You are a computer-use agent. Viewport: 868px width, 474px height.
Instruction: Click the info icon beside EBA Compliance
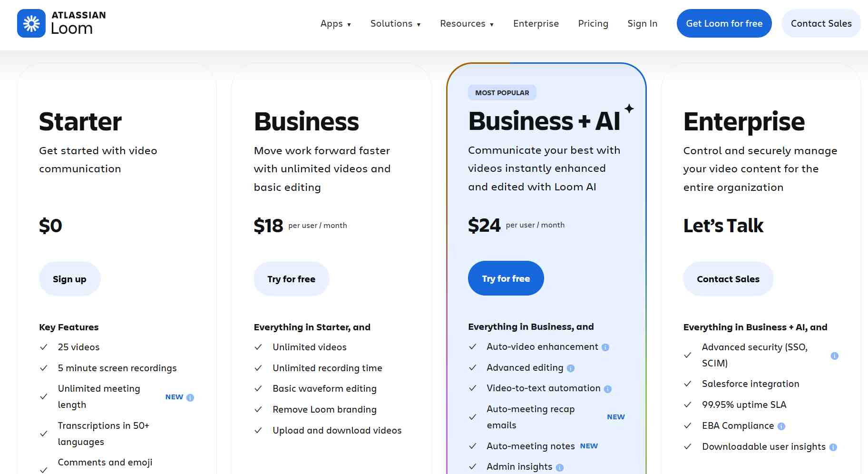click(782, 426)
